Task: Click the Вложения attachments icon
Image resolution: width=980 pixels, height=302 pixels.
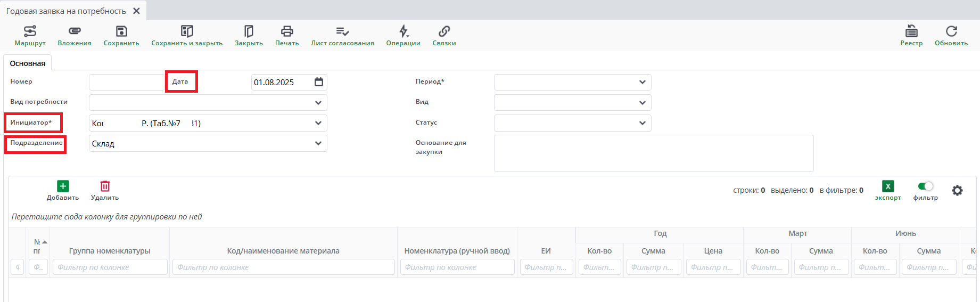Action: [x=75, y=35]
